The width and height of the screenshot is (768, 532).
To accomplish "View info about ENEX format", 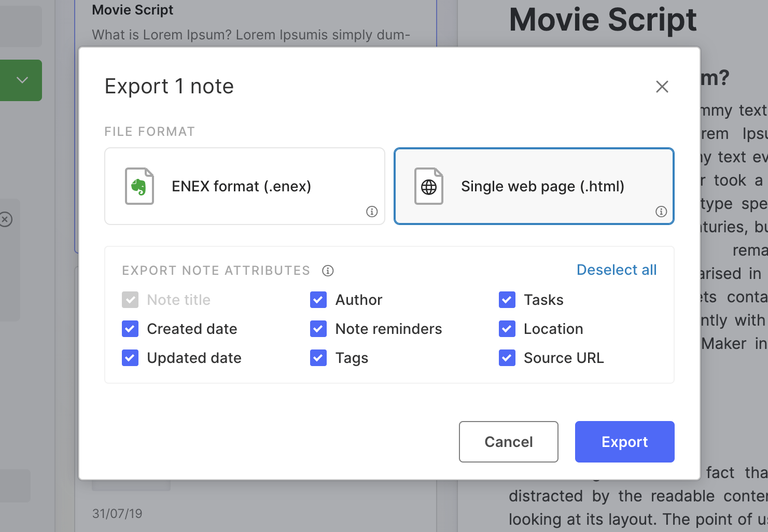I will [371, 212].
